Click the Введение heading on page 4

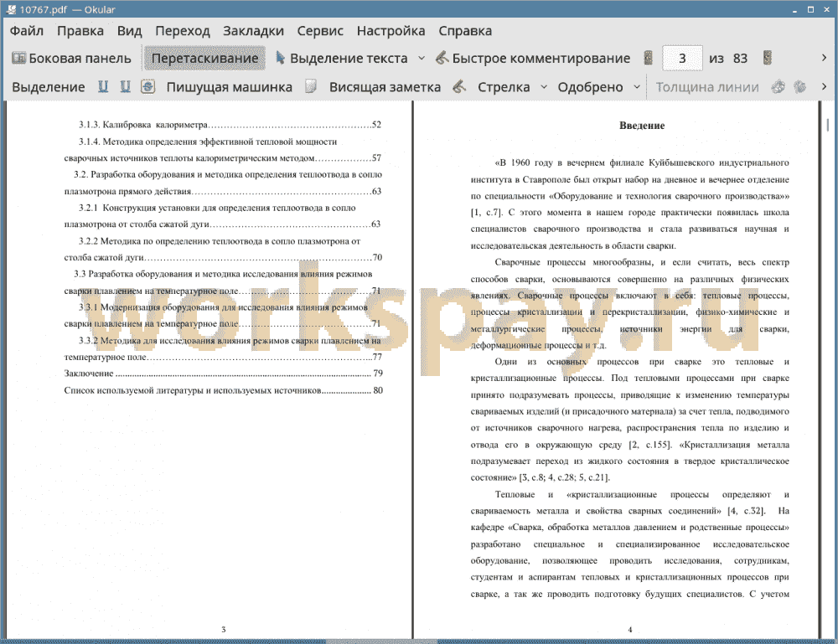(x=641, y=126)
